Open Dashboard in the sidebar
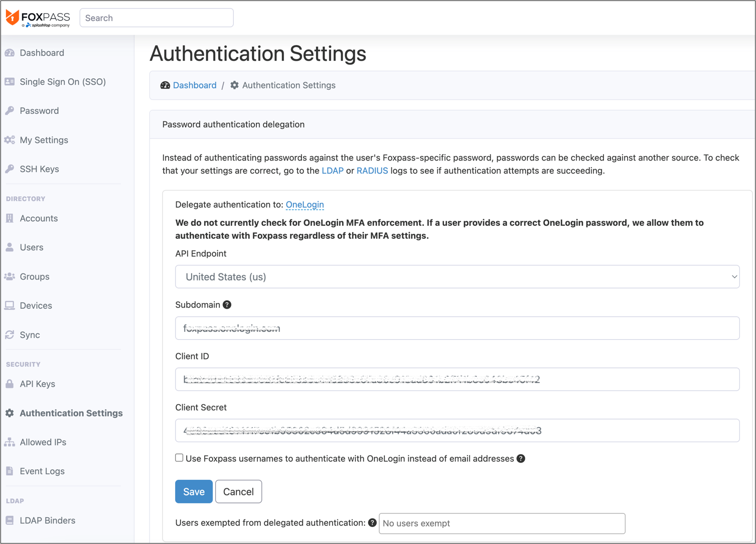Screen dimensions: 756x544 click(x=42, y=53)
